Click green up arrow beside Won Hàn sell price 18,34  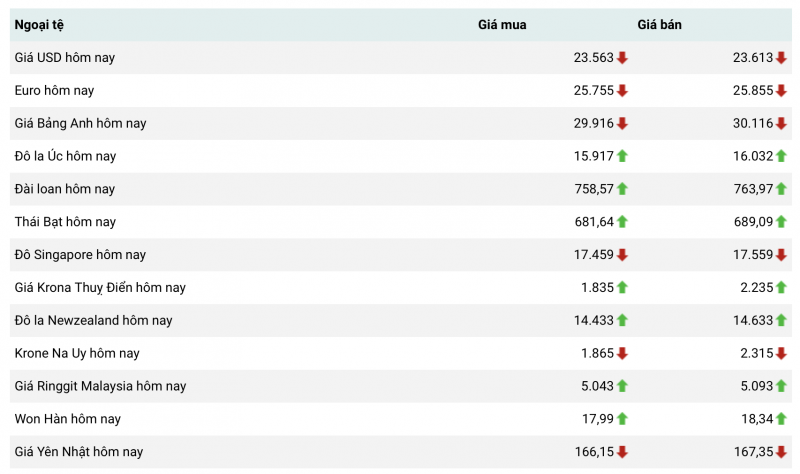[x=781, y=419]
